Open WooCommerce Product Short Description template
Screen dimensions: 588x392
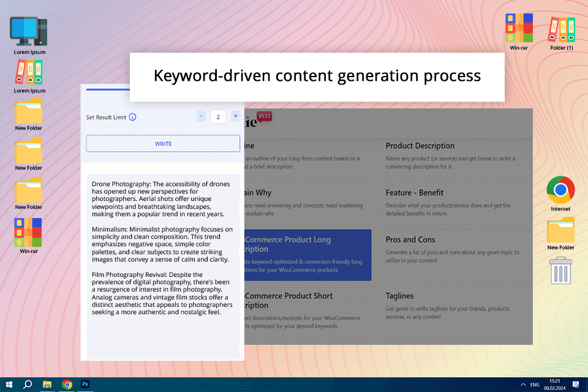[304, 310]
